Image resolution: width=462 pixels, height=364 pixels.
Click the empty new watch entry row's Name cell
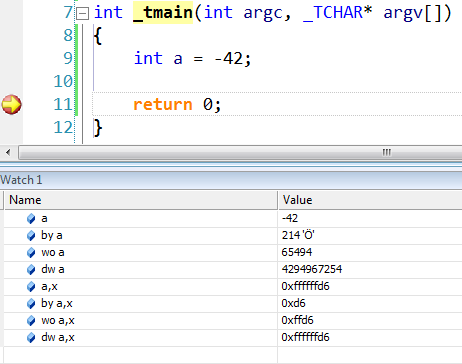click(x=141, y=355)
